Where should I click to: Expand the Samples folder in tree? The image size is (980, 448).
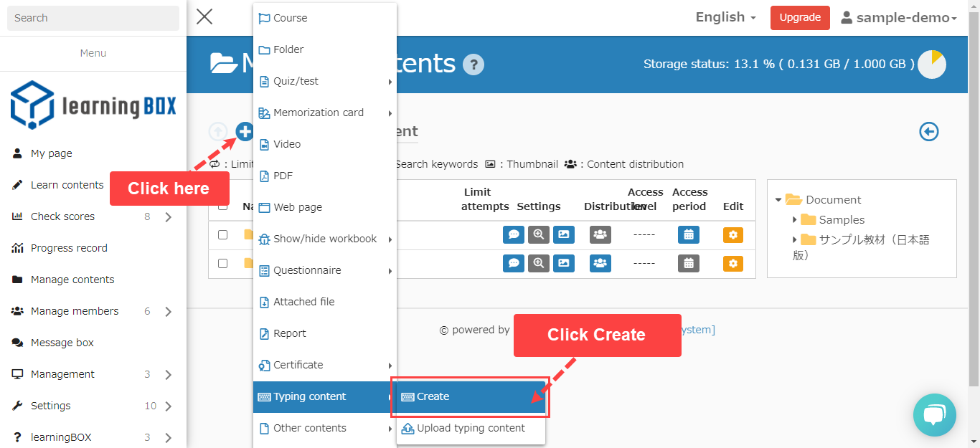pos(795,220)
